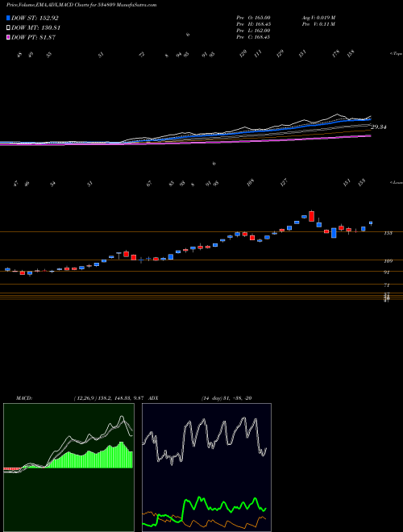
Task: Click the MACD chart title label
Action: coord(24,398)
